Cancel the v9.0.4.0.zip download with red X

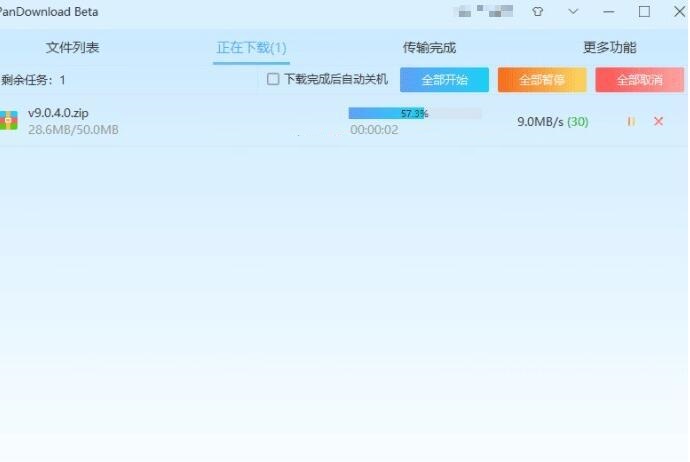[658, 121]
